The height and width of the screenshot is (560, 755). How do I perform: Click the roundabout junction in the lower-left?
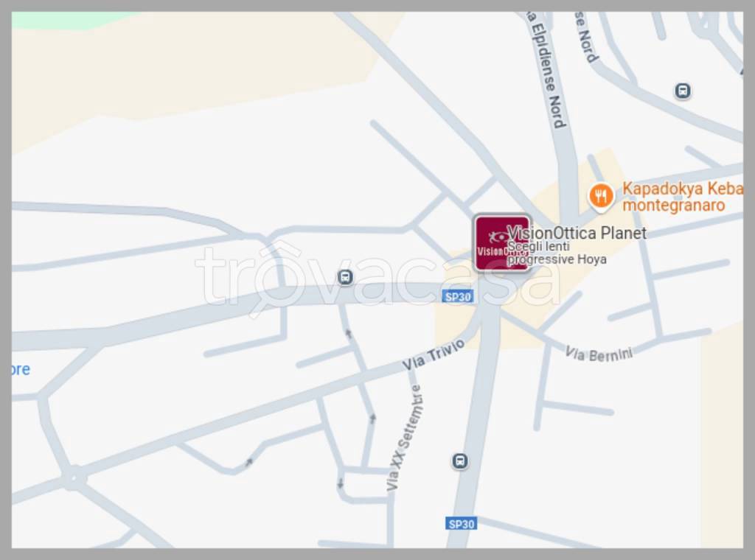pyautogui.click(x=74, y=477)
